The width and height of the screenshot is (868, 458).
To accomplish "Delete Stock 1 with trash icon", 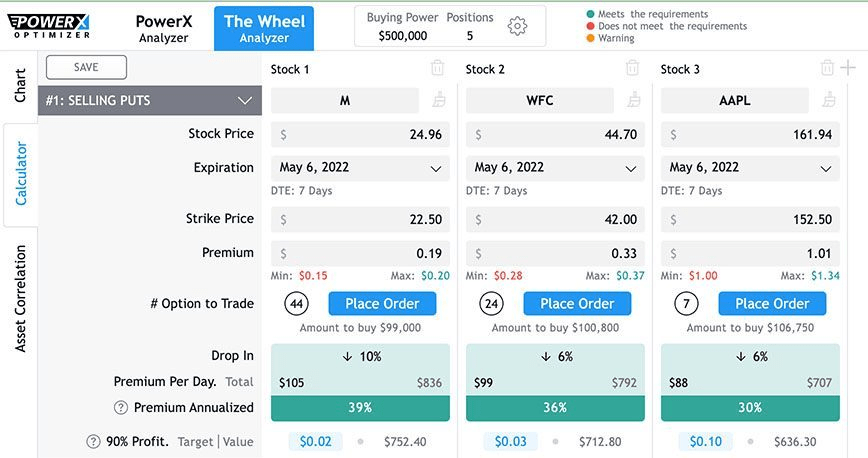I will [x=437, y=68].
